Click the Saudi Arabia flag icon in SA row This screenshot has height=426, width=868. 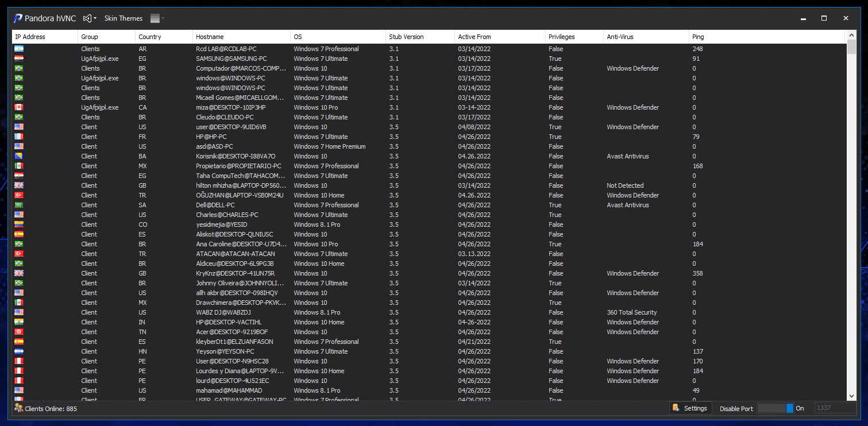pos(18,205)
